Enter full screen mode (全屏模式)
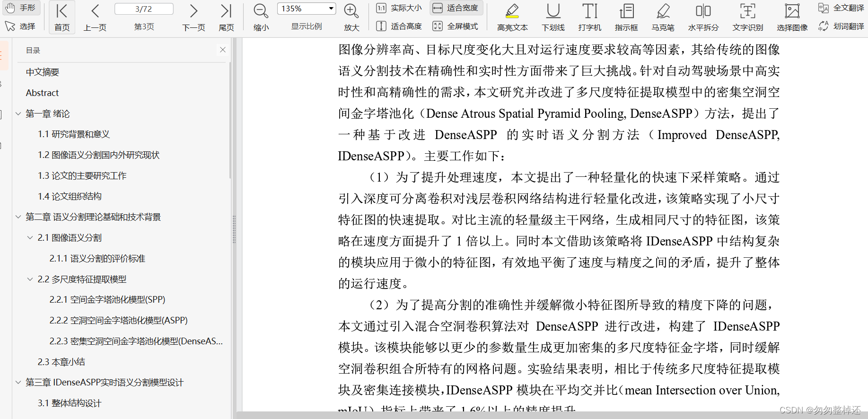 click(456, 26)
